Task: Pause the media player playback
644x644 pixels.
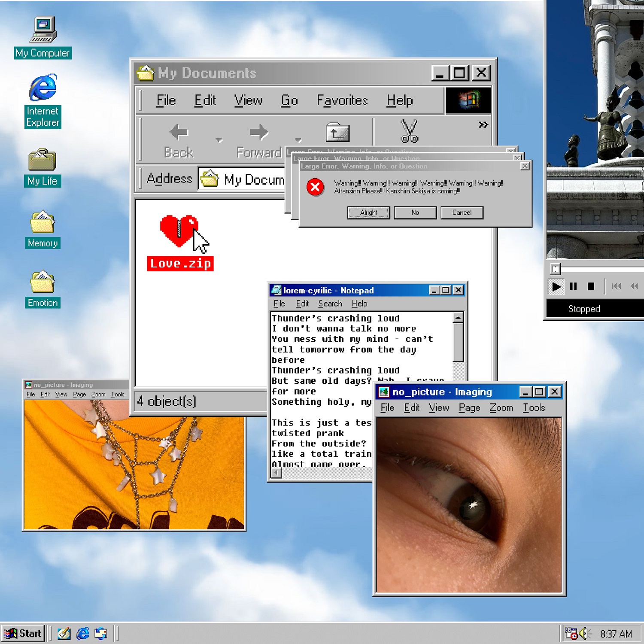Action: (573, 286)
